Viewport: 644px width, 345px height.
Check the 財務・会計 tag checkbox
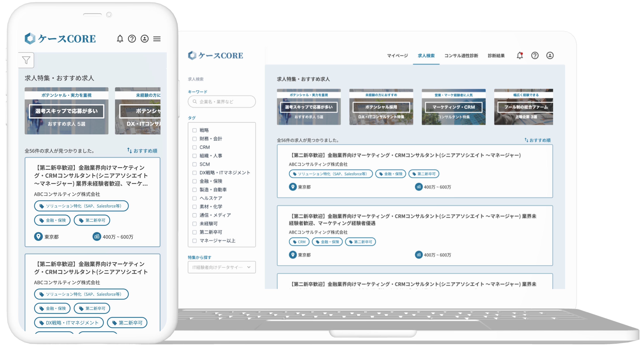click(195, 139)
